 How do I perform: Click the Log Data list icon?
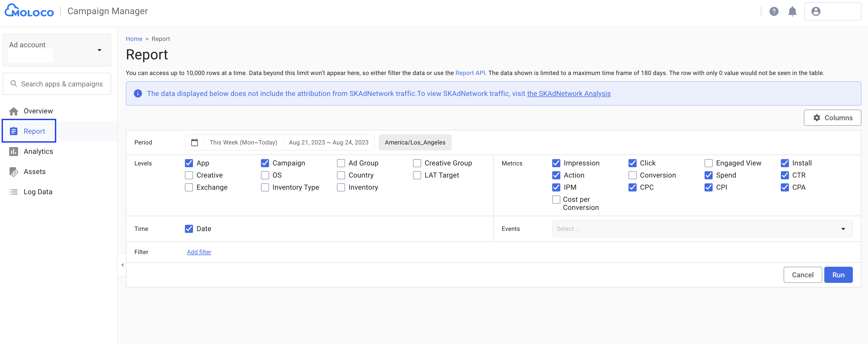click(14, 192)
